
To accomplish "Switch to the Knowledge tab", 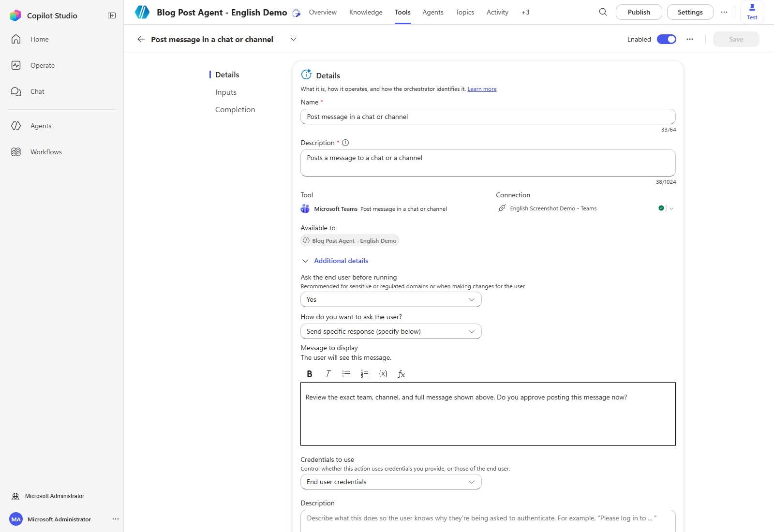I will pyautogui.click(x=366, y=12).
